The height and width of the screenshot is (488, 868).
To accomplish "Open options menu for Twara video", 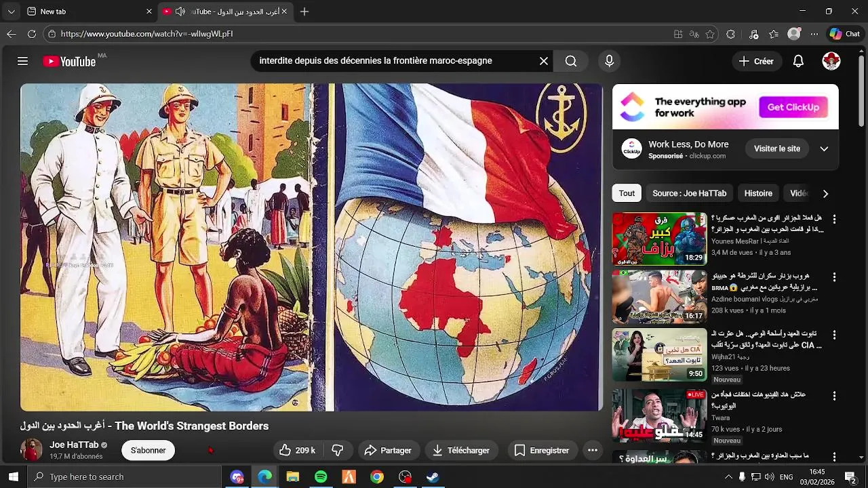I will [834, 395].
